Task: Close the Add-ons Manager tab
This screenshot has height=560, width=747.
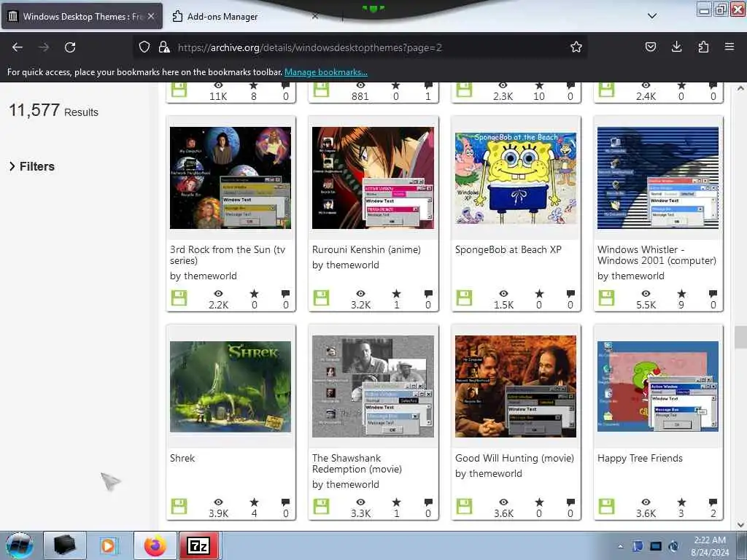Action: pyautogui.click(x=315, y=16)
